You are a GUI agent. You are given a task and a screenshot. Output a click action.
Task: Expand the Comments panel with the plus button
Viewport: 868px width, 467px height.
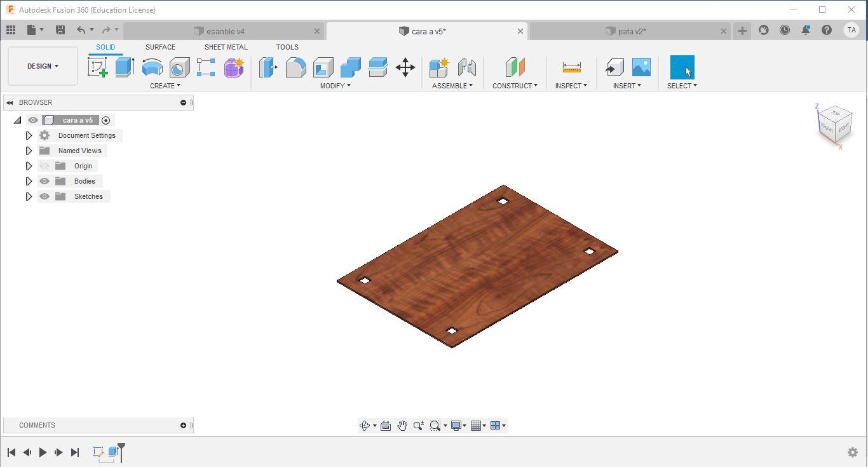(x=183, y=425)
